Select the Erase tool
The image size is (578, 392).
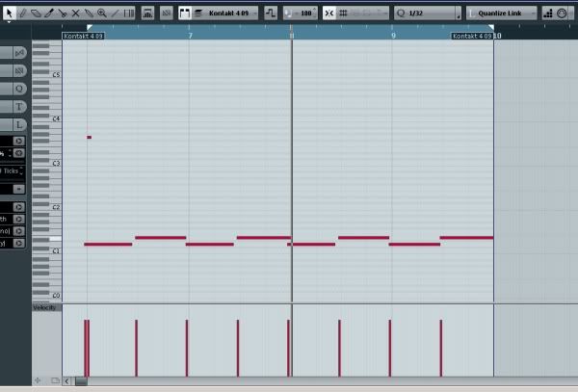36,13
